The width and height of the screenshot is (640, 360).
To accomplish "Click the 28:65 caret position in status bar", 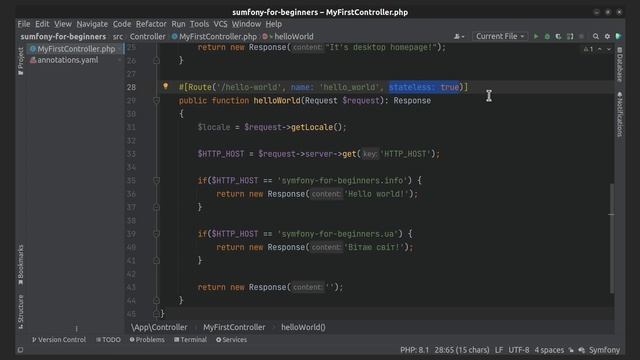I will tap(462, 350).
